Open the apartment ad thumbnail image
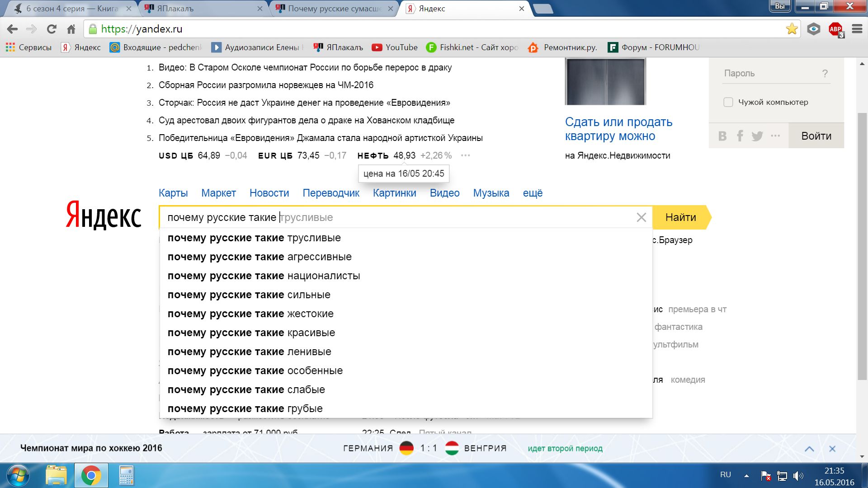 pyautogui.click(x=605, y=81)
